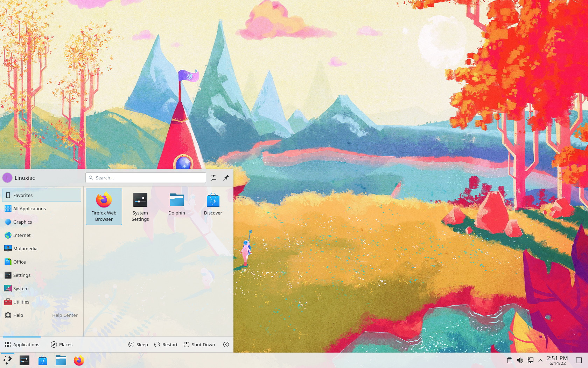
Task: Select the Favorites category
Action: pos(42,195)
